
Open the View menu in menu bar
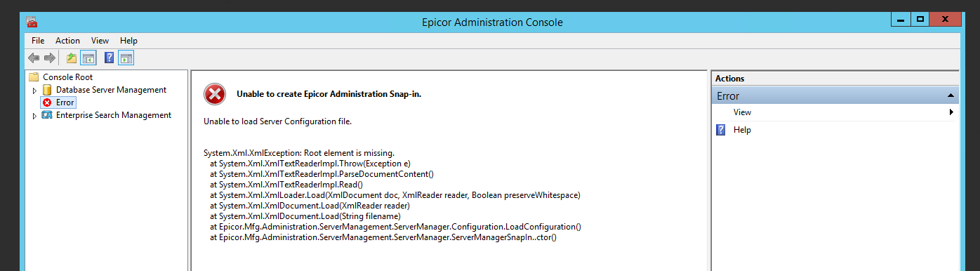tap(100, 41)
